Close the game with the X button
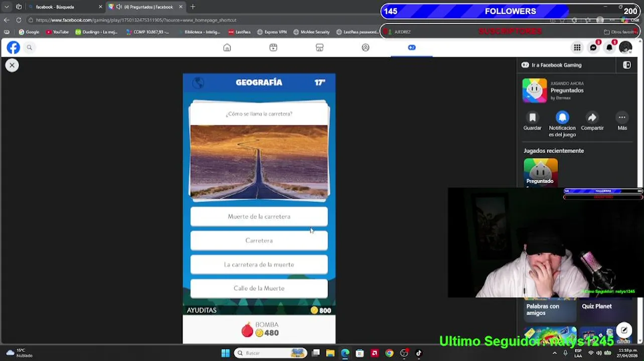This screenshot has height=361, width=644. point(12,65)
